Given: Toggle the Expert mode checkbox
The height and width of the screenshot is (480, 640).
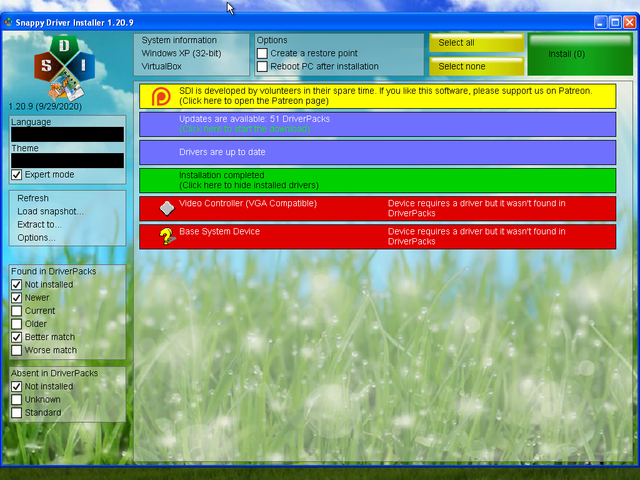Looking at the screenshot, I should 17,175.
